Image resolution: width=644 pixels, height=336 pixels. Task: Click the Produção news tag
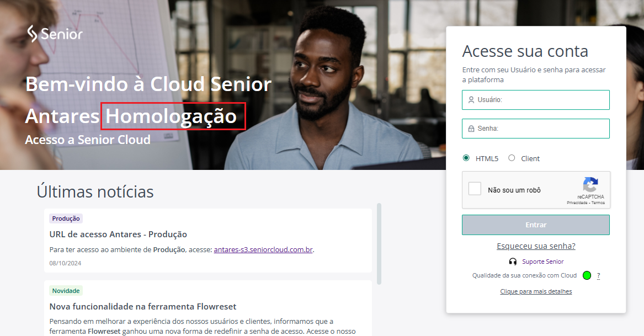pos(66,218)
